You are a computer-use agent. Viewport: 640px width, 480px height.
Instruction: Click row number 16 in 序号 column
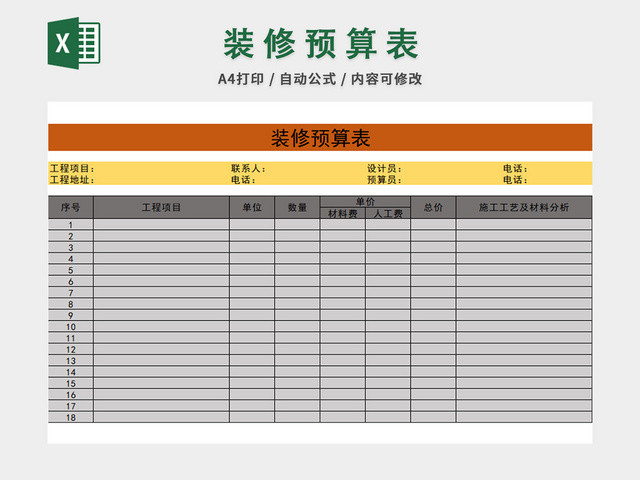(x=71, y=395)
